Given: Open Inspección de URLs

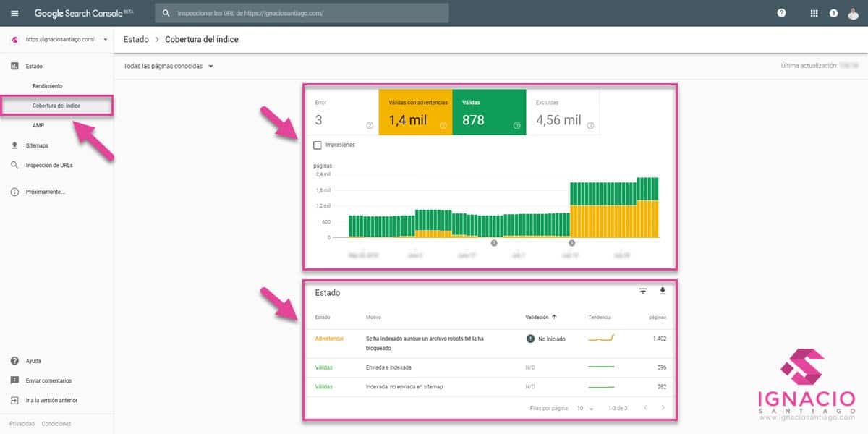Looking at the screenshot, I should point(49,165).
